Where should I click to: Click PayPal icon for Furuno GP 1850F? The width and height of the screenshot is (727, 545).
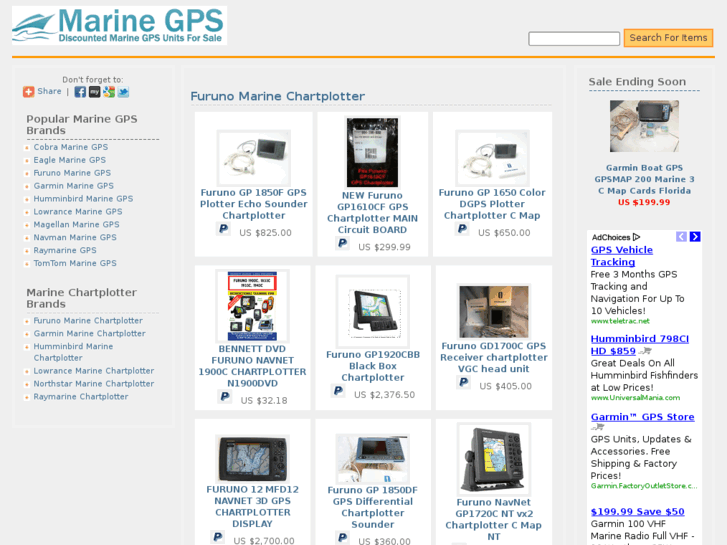click(x=223, y=229)
